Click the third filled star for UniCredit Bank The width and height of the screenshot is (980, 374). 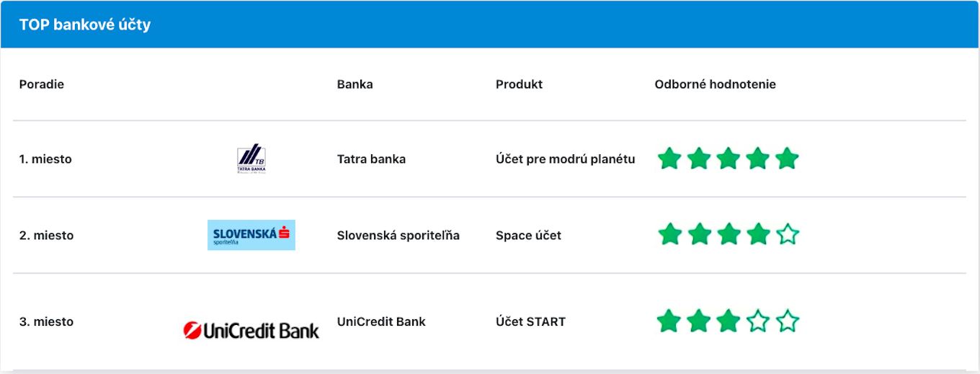(x=729, y=321)
